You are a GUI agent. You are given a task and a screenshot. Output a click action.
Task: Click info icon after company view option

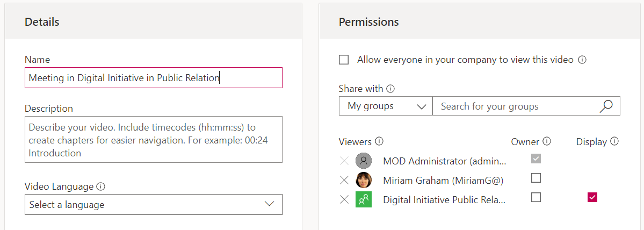[x=582, y=60]
